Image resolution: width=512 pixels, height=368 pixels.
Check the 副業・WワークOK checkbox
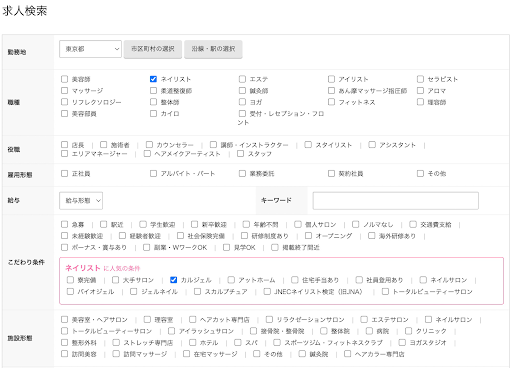pos(146,247)
